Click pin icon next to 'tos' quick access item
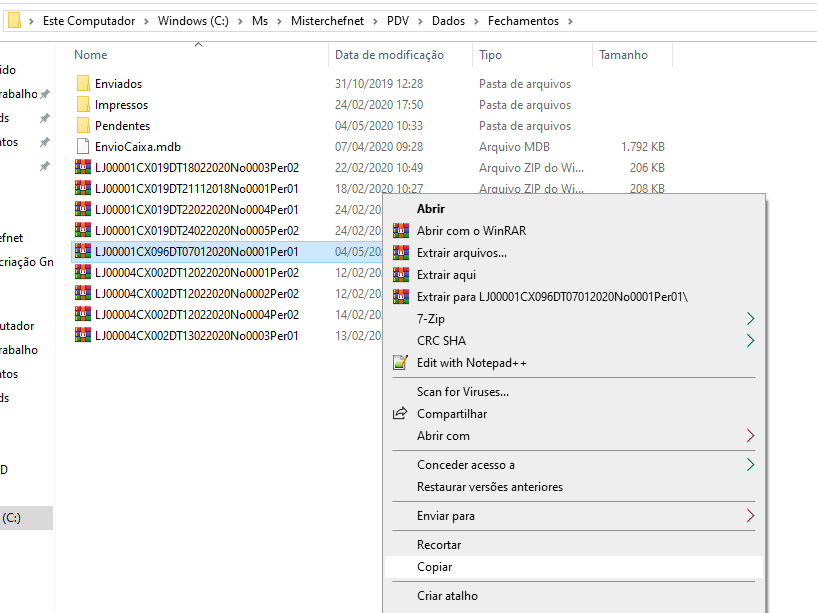This screenshot has height=613, width=817. click(x=45, y=142)
